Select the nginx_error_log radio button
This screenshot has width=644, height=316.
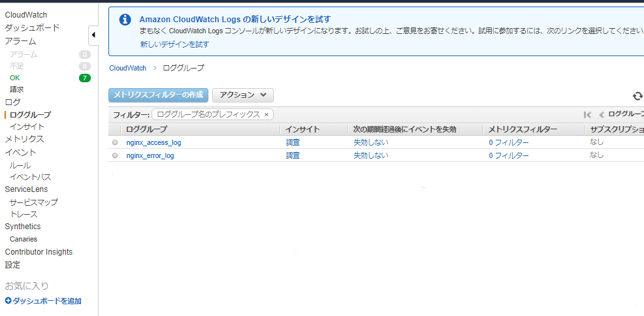(x=115, y=155)
